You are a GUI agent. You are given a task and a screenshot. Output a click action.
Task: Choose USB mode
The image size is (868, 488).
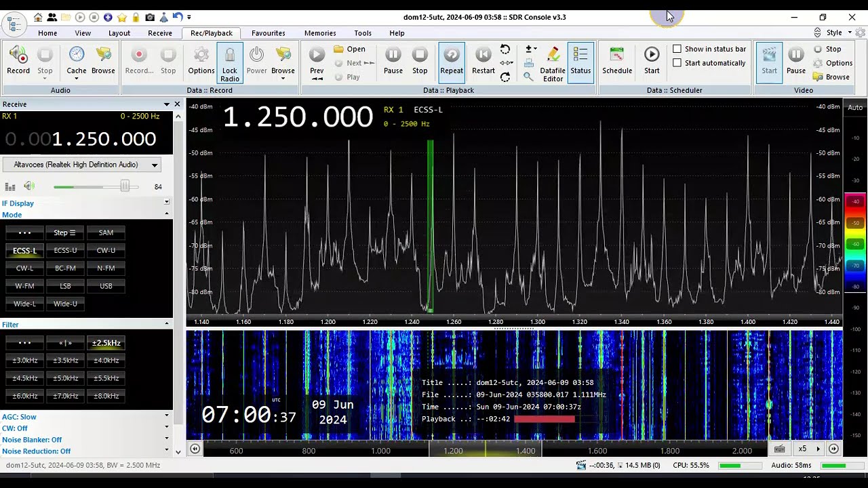pos(106,286)
